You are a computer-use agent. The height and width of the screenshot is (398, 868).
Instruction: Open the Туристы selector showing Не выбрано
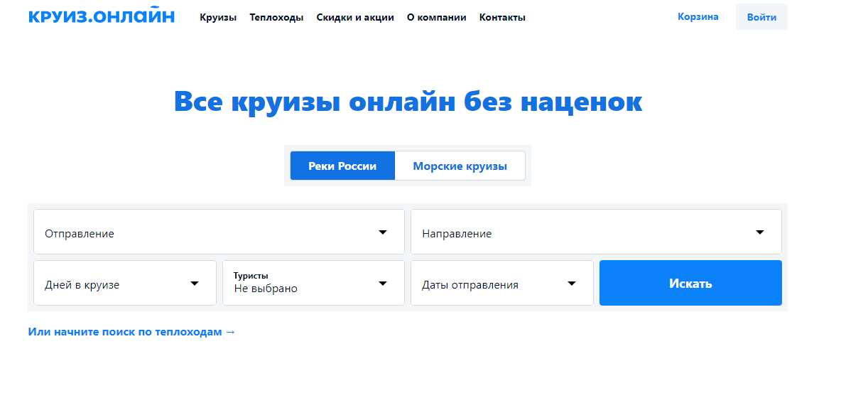(x=313, y=283)
